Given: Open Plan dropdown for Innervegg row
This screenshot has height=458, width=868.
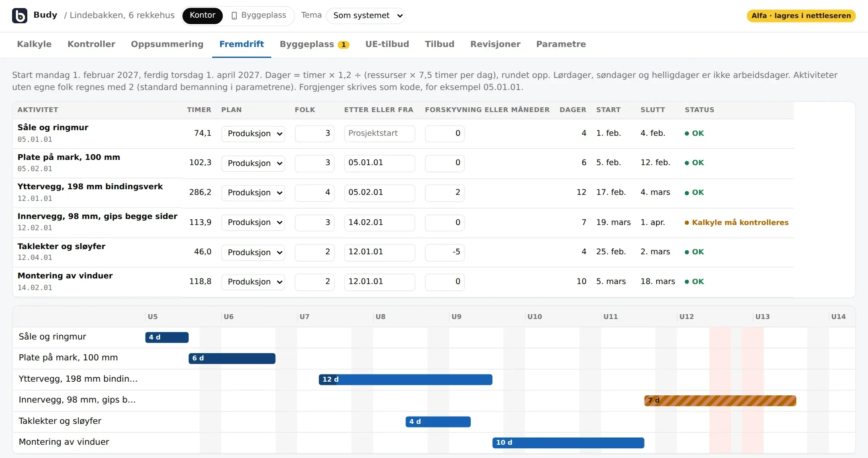Looking at the screenshot, I should tap(253, 223).
